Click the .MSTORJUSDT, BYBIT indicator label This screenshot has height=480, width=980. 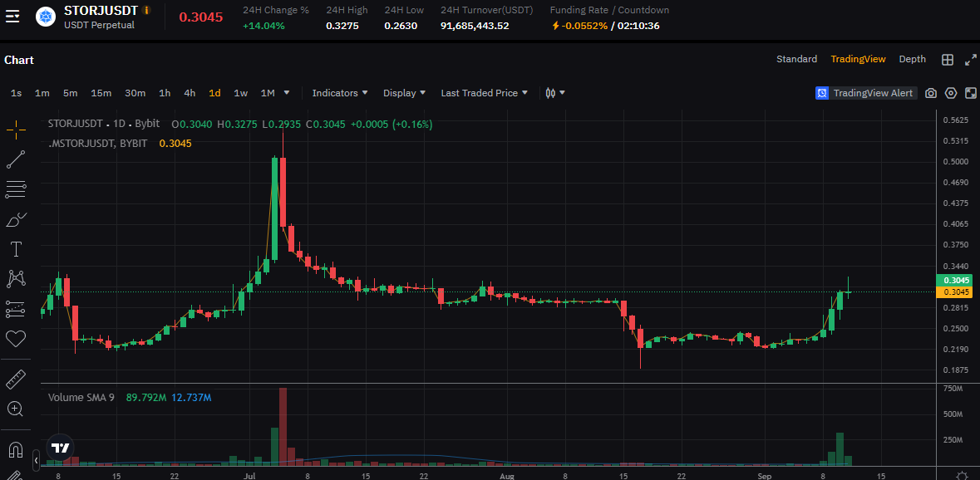(x=98, y=143)
